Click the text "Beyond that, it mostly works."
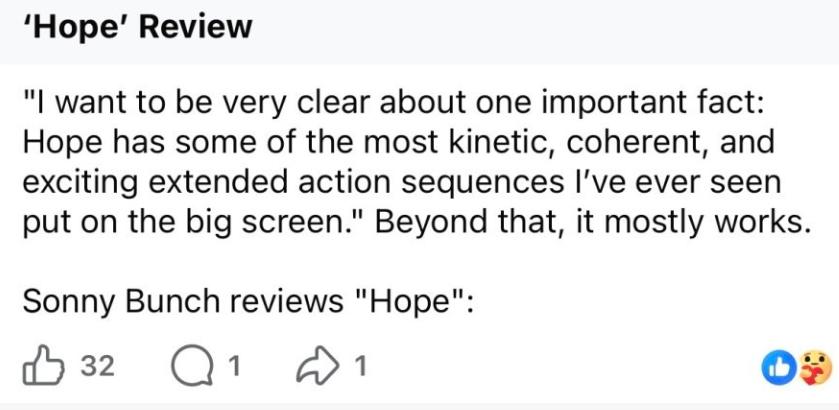This screenshot has width=839, height=410. (x=591, y=221)
